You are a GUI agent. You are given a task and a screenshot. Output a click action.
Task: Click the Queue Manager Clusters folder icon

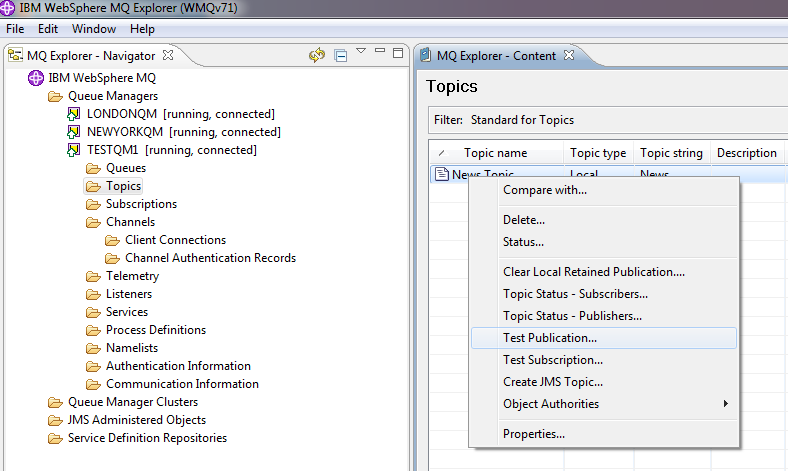coord(55,402)
